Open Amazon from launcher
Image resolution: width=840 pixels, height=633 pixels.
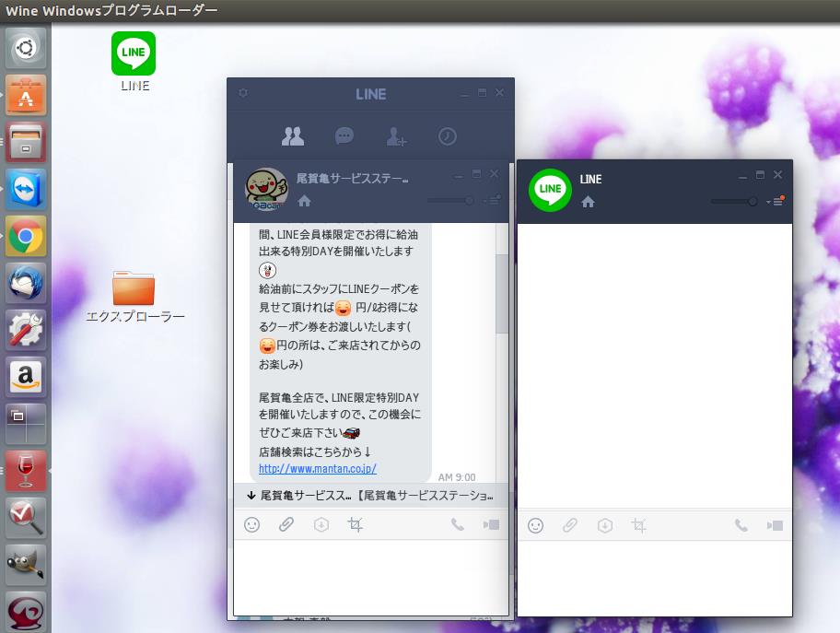[26, 377]
